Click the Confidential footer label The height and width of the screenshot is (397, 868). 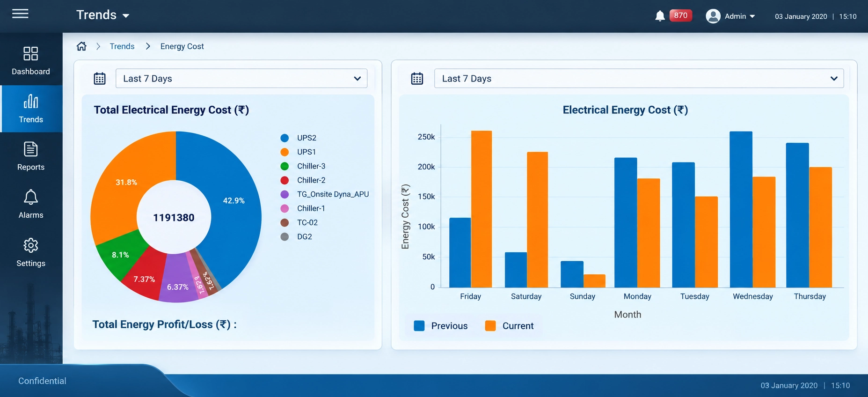coord(42,381)
